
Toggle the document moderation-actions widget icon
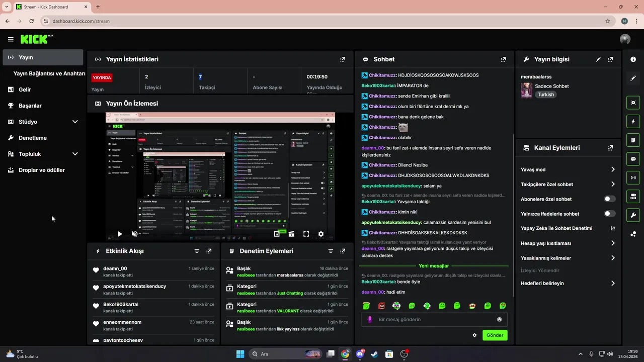pyautogui.click(x=633, y=140)
